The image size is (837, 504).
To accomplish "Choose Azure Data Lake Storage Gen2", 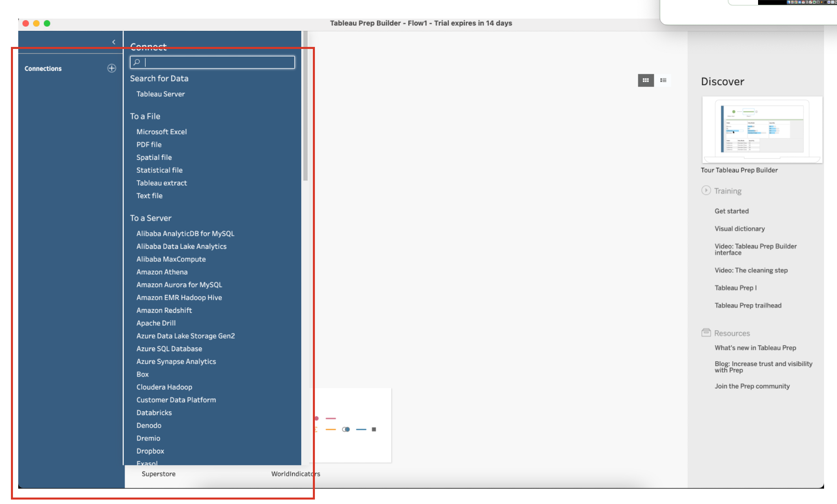I will click(185, 336).
